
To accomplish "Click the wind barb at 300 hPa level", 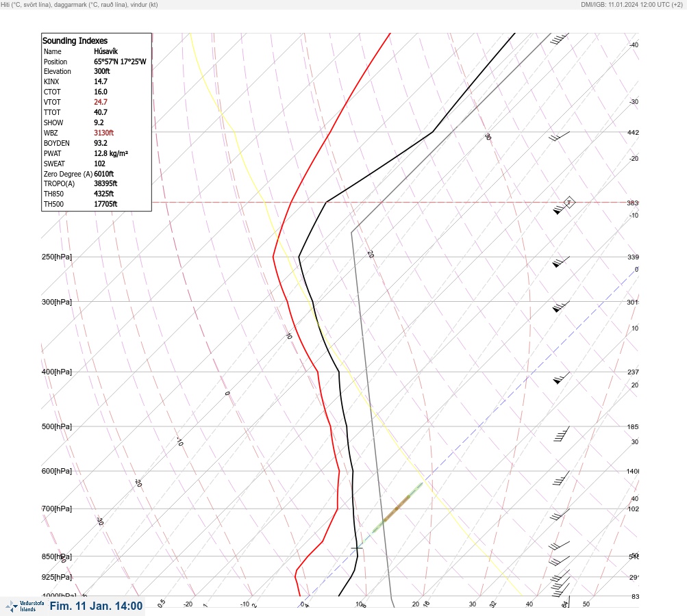I will [561, 307].
